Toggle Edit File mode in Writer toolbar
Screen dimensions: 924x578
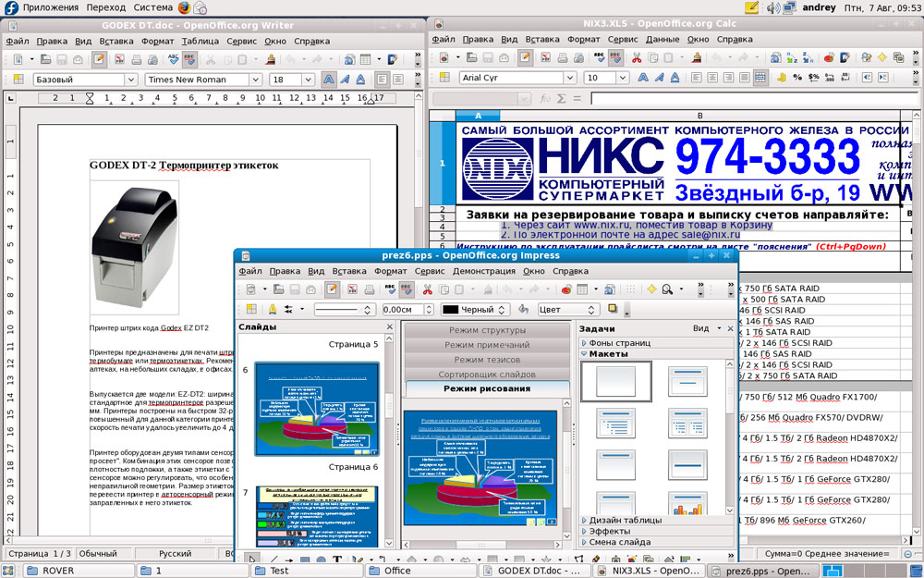click(x=99, y=59)
